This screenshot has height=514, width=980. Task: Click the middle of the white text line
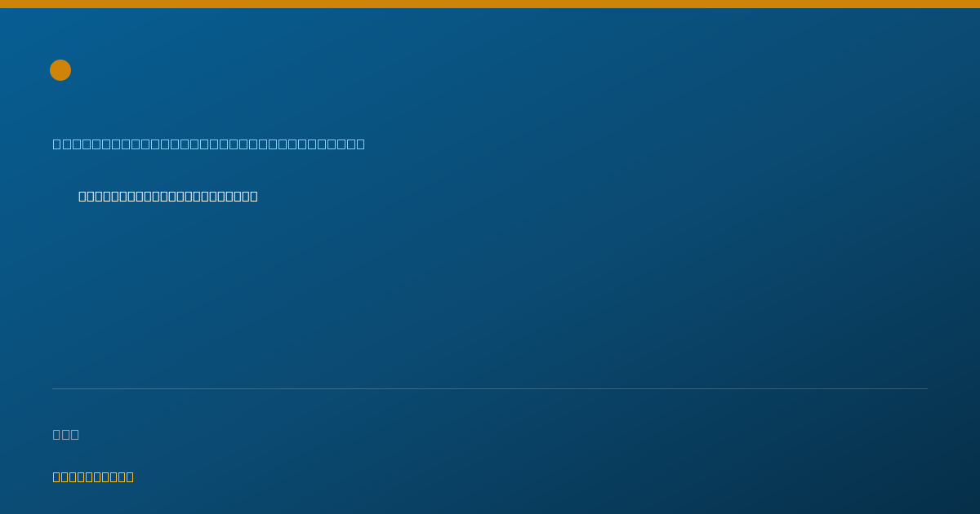click(x=168, y=197)
